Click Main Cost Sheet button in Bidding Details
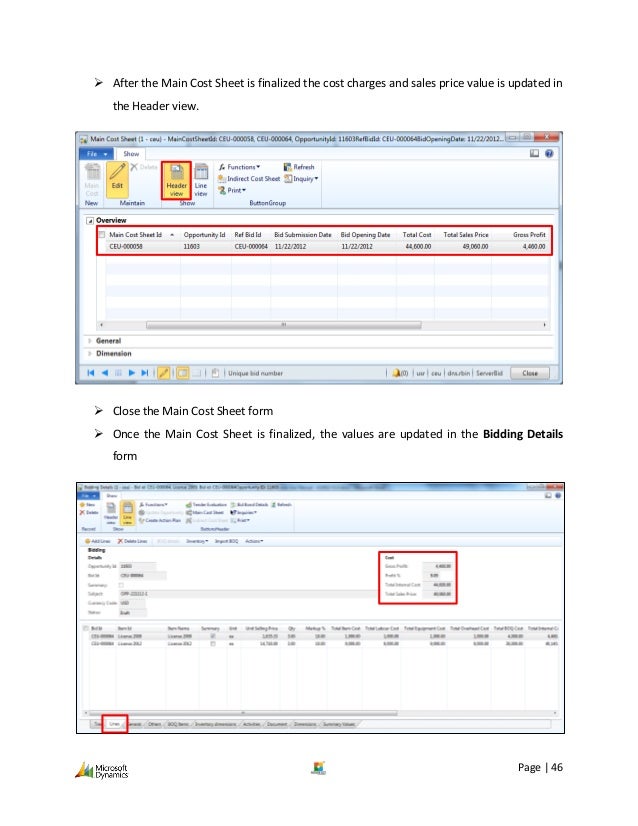 point(205,512)
